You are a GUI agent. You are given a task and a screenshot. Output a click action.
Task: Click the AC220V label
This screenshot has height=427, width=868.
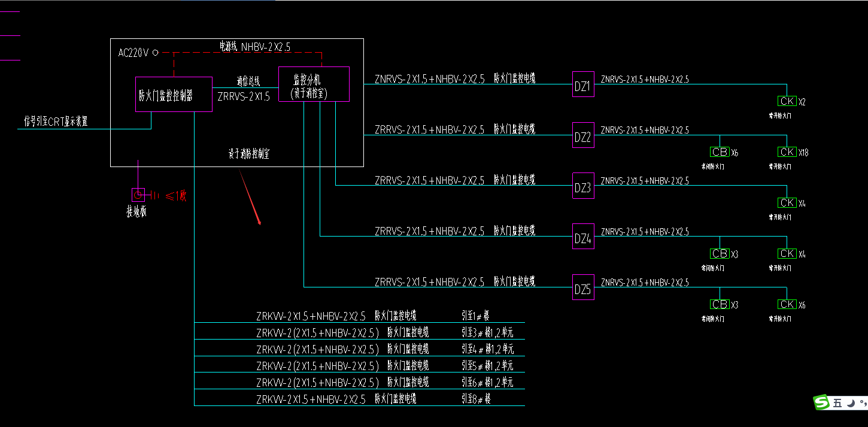click(x=133, y=53)
